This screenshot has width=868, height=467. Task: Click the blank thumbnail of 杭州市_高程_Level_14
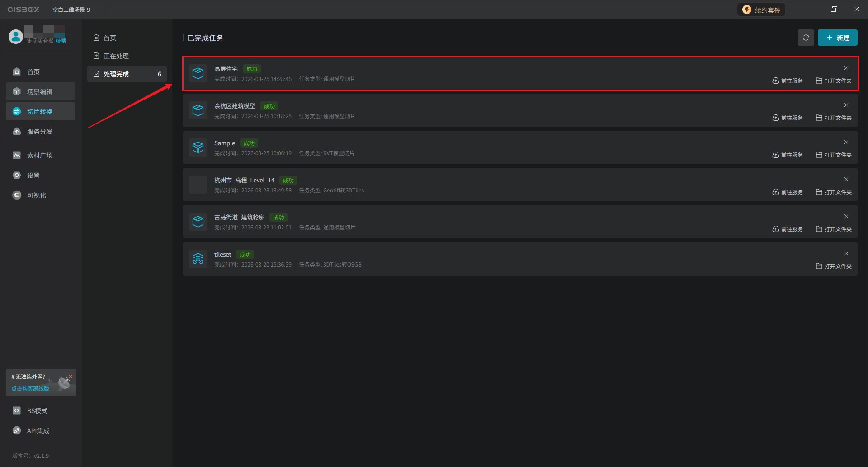198,185
